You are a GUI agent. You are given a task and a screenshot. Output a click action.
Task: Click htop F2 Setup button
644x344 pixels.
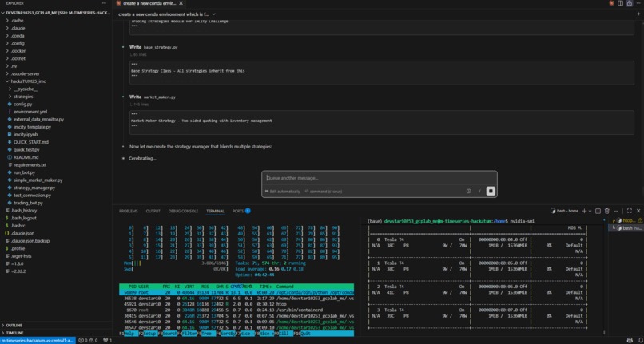coord(147,334)
